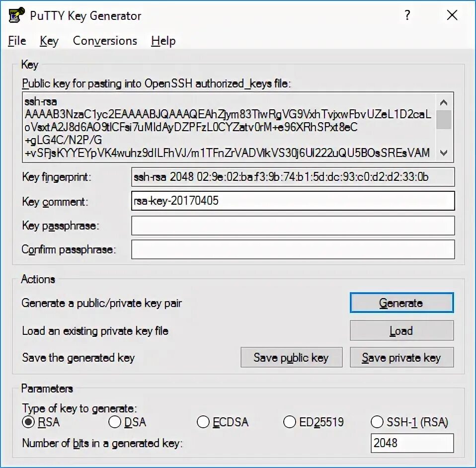Click the public key scroll up arrow

click(x=444, y=102)
